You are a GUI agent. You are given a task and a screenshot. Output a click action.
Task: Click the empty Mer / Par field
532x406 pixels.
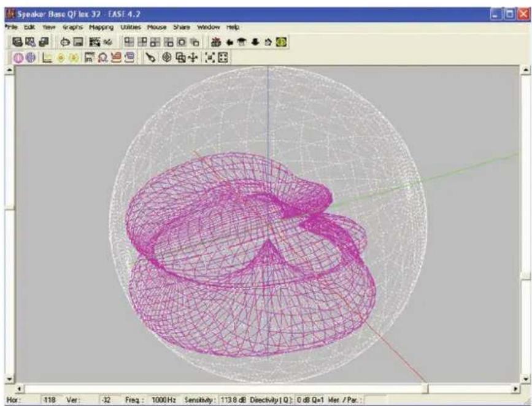[376, 400]
